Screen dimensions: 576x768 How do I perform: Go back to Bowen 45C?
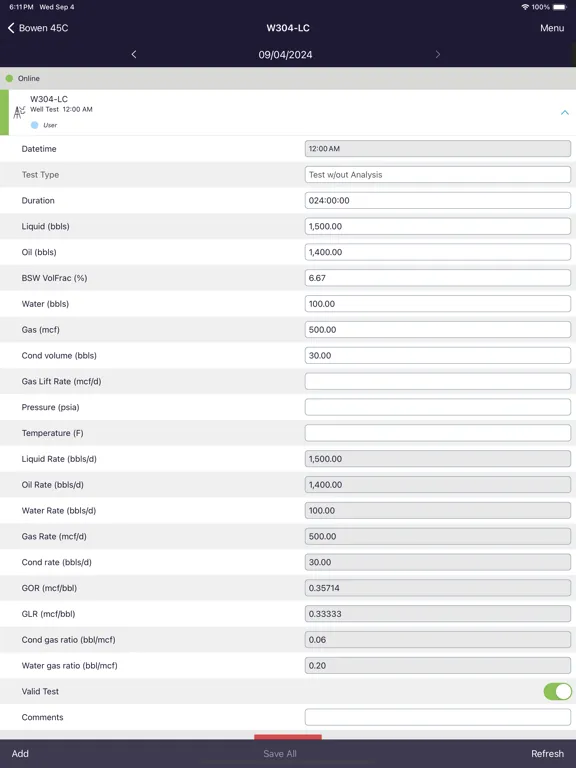(x=38, y=28)
